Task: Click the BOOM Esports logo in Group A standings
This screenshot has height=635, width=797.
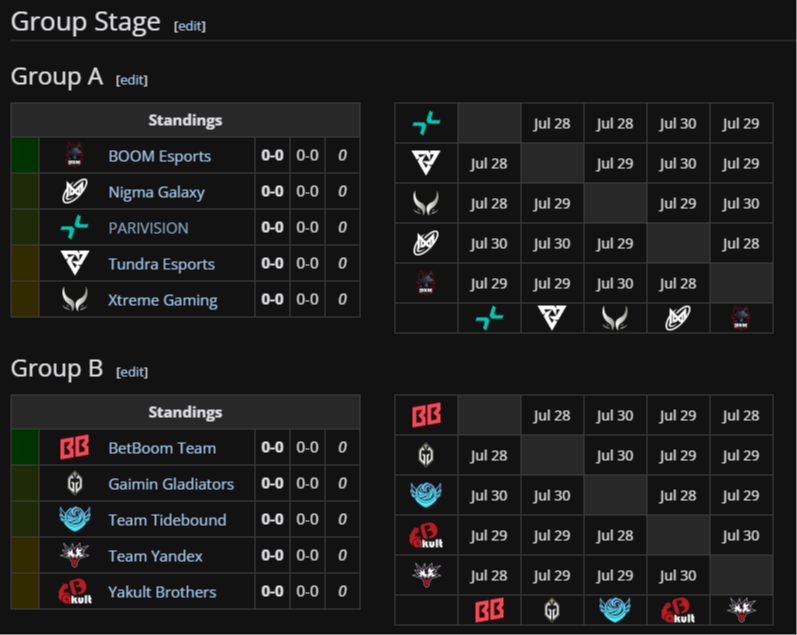Action: click(75, 156)
